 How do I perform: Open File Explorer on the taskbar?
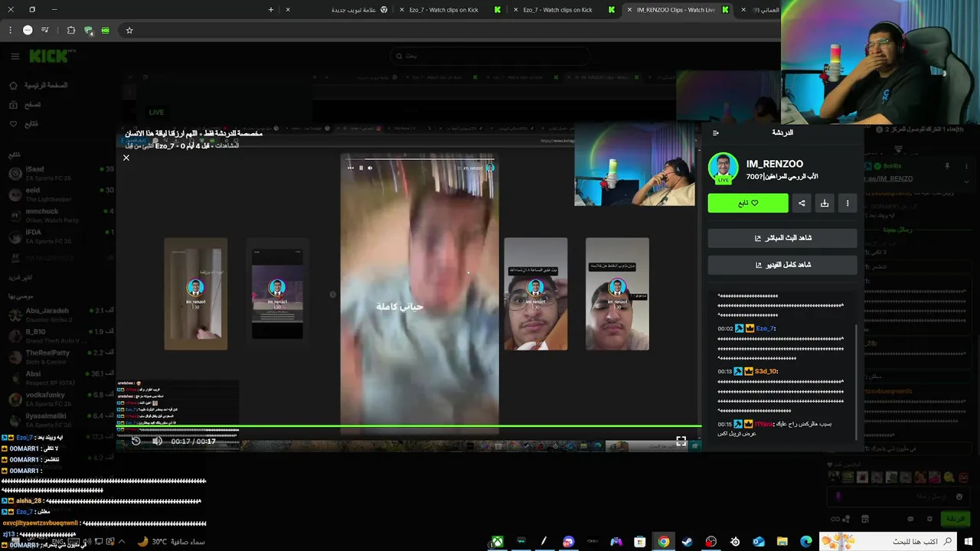[x=782, y=542]
